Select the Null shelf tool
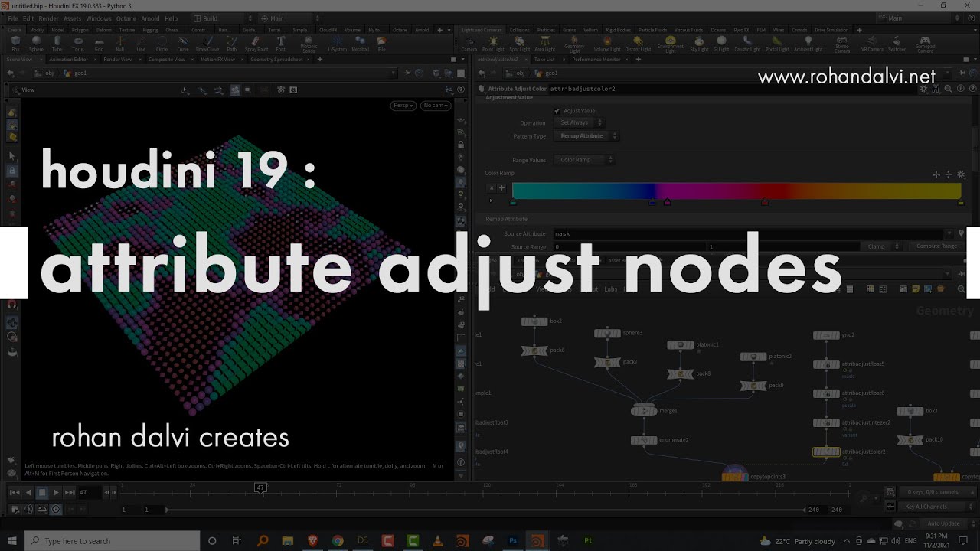 point(120,43)
